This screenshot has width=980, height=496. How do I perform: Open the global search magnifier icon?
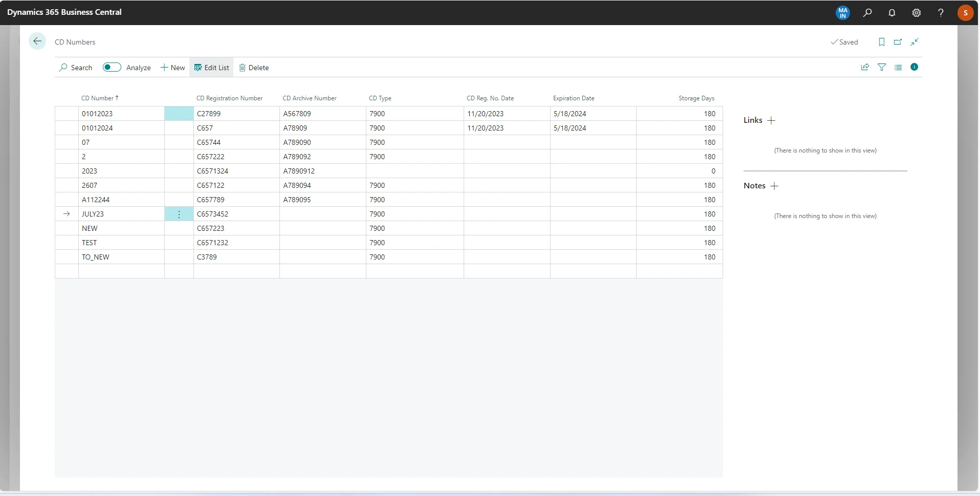click(867, 13)
